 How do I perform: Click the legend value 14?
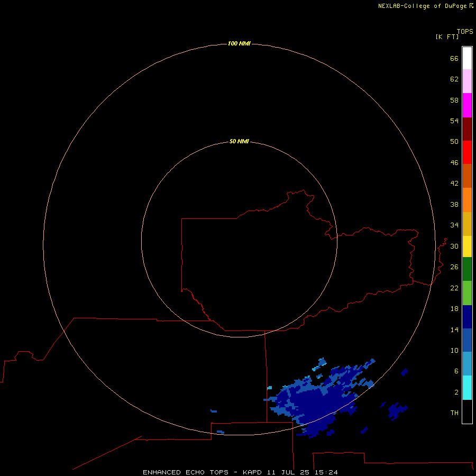pyautogui.click(x=454, y=329)
